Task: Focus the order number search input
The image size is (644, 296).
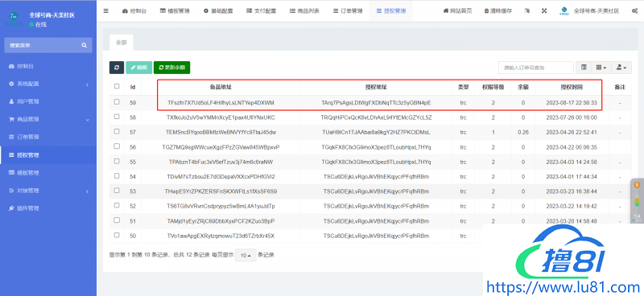Action: (x=536, y=68)
